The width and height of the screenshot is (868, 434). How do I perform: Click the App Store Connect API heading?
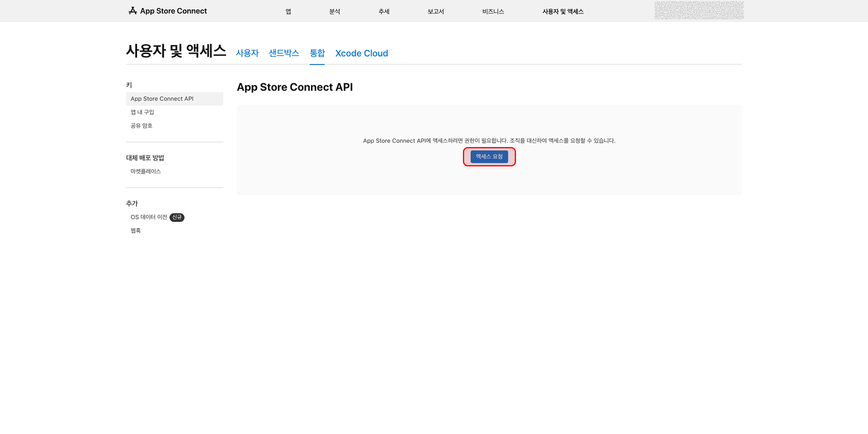295,87
